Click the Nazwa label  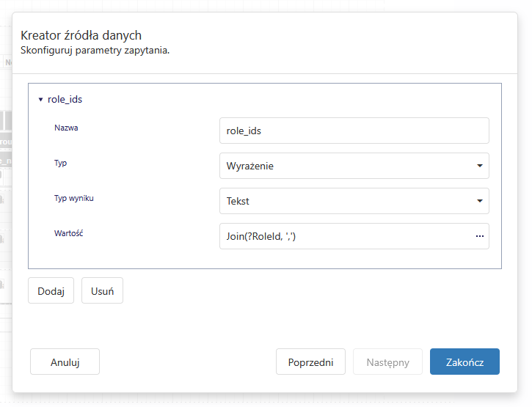[x=66, y=128]
